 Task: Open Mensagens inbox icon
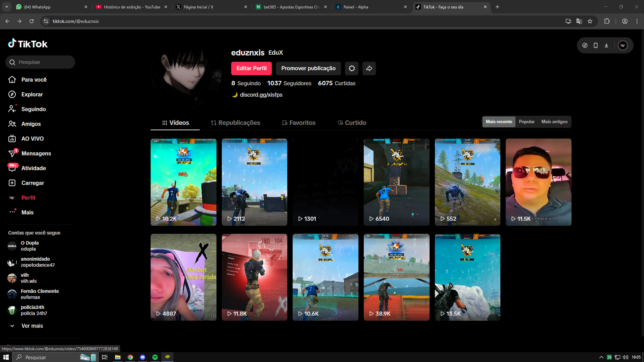pos(12,153)
